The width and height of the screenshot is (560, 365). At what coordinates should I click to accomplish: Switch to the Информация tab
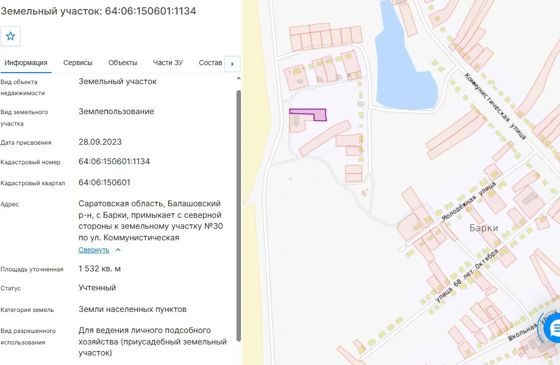(26, 62)
